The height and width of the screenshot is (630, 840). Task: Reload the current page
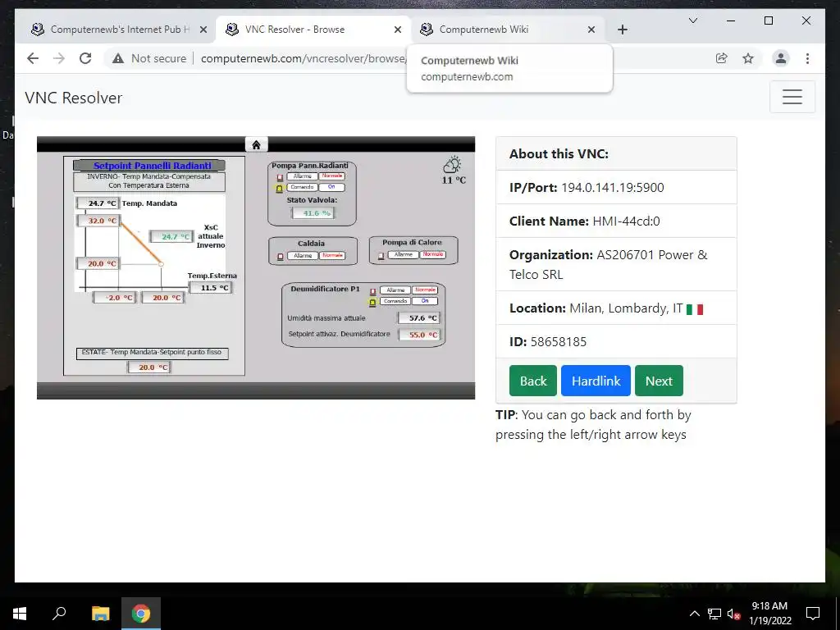coord(85,58)
